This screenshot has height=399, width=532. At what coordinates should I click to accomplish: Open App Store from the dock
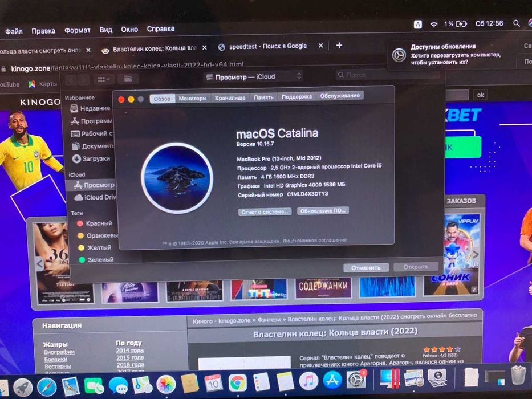(x=332, y=380)
